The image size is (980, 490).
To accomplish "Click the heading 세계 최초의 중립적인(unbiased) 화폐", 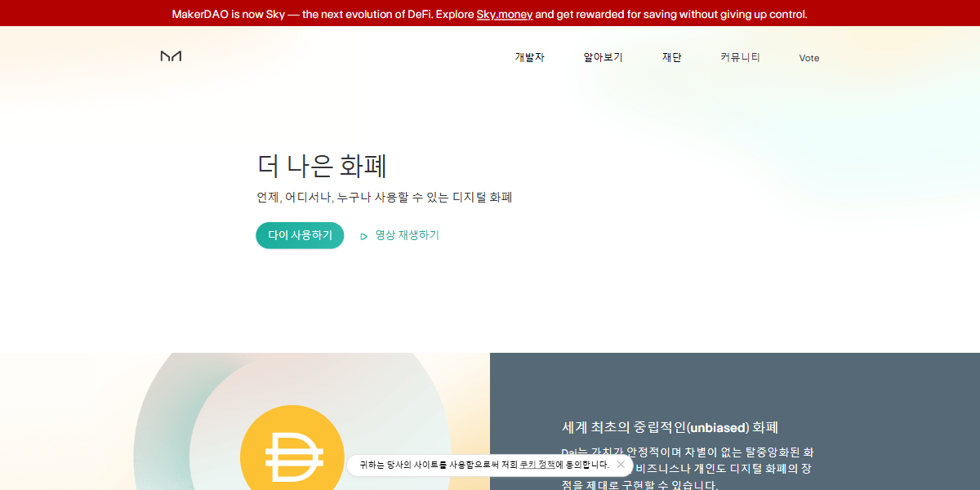I will click(670, 427).
